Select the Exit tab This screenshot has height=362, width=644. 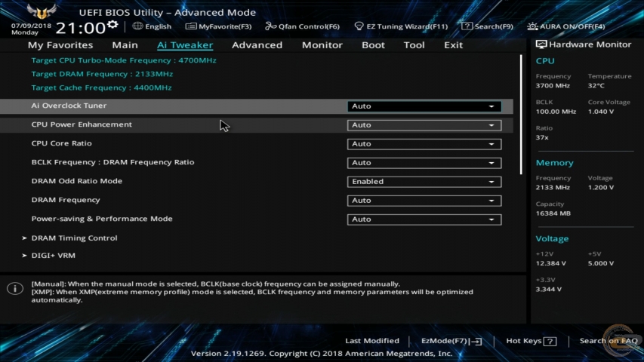point(454,45)
